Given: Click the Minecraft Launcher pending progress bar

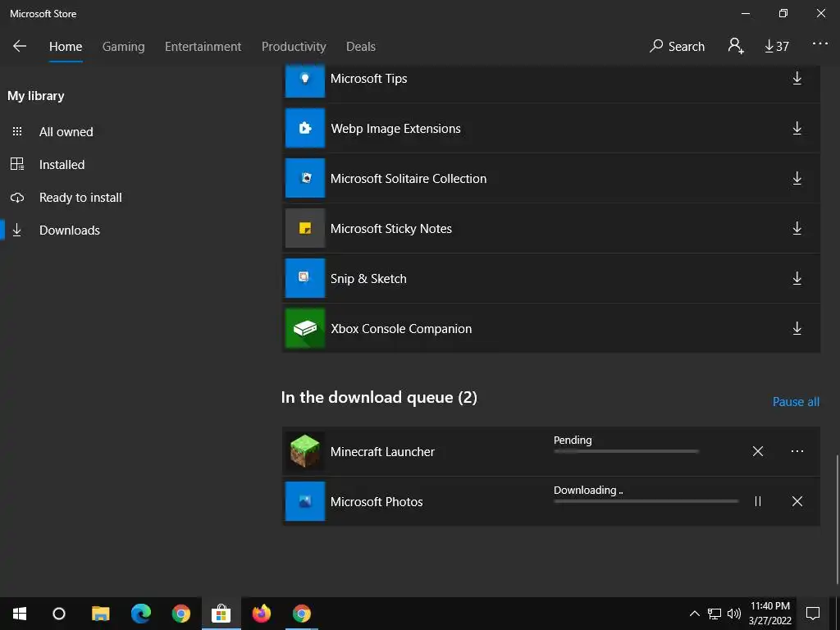Looking at the screenshot, I should tap(626, 452).
